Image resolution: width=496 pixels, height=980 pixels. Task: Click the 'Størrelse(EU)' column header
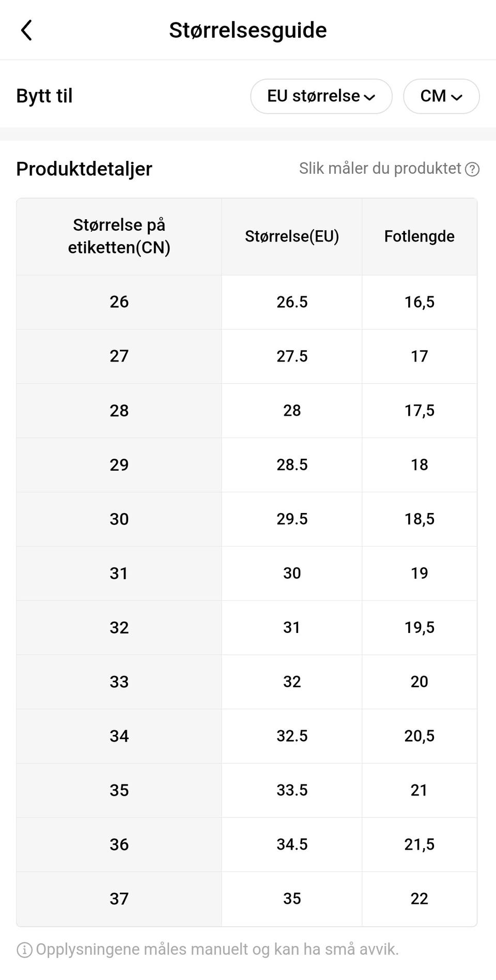pyautogui.click(x=292, y=236)
